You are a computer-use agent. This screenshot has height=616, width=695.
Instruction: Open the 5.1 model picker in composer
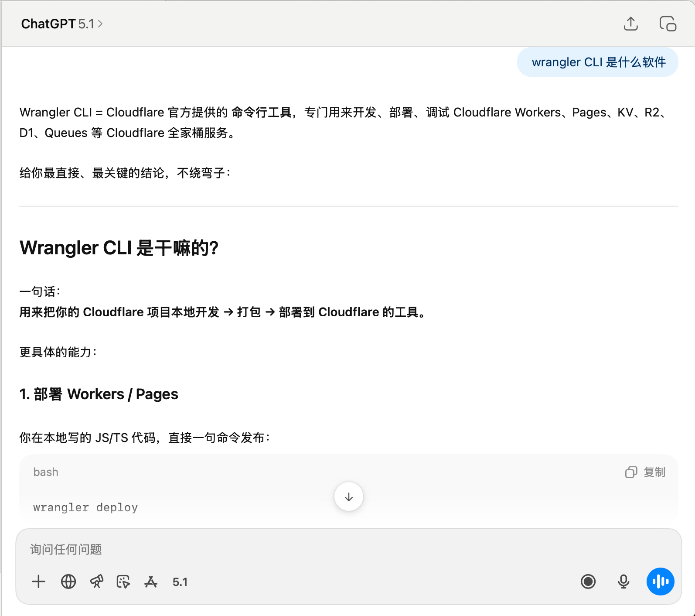point(180,582)
